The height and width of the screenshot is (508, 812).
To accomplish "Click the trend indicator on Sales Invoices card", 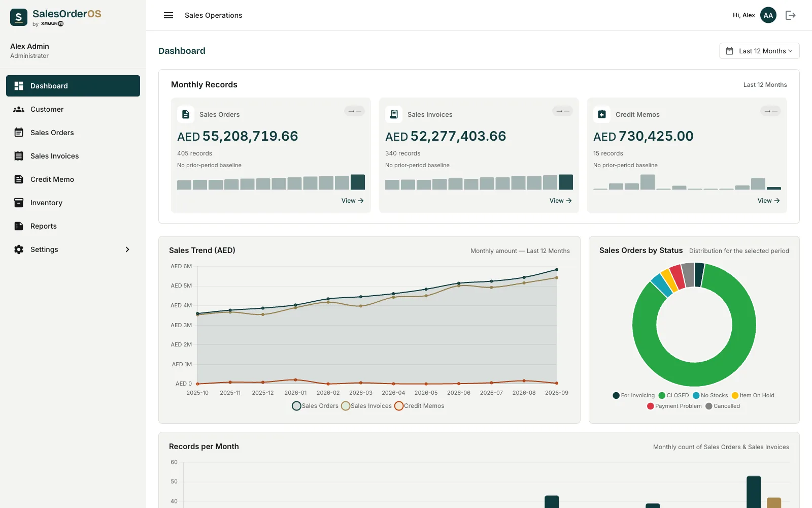I will (563, 111).
